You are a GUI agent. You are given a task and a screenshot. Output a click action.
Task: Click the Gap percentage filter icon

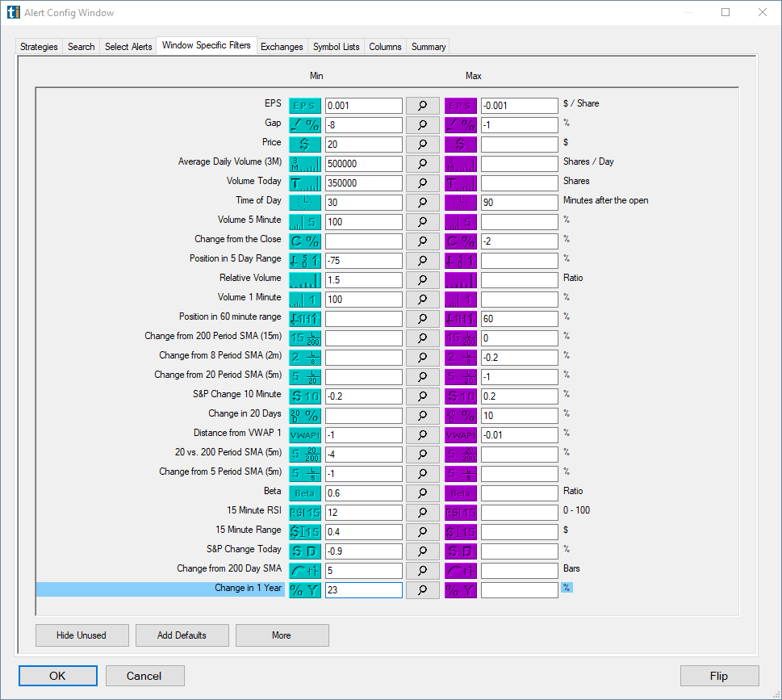click(x=304, y=124)
